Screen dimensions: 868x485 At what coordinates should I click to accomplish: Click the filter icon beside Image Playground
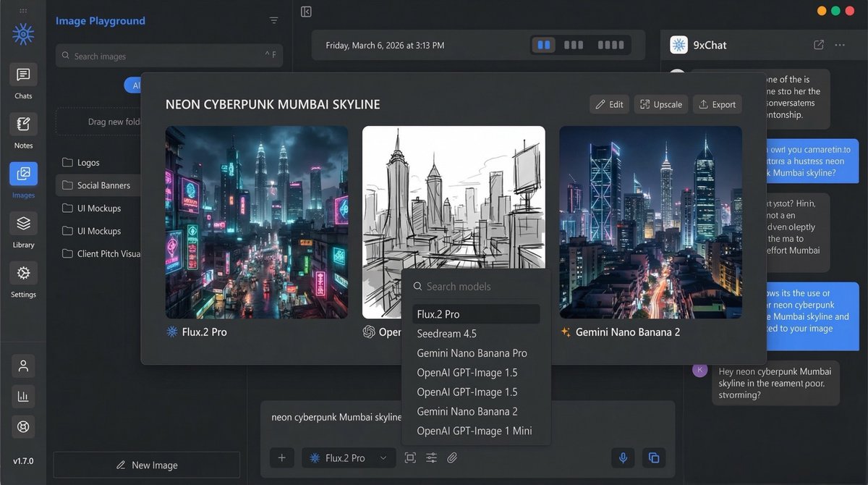point(273,21)
